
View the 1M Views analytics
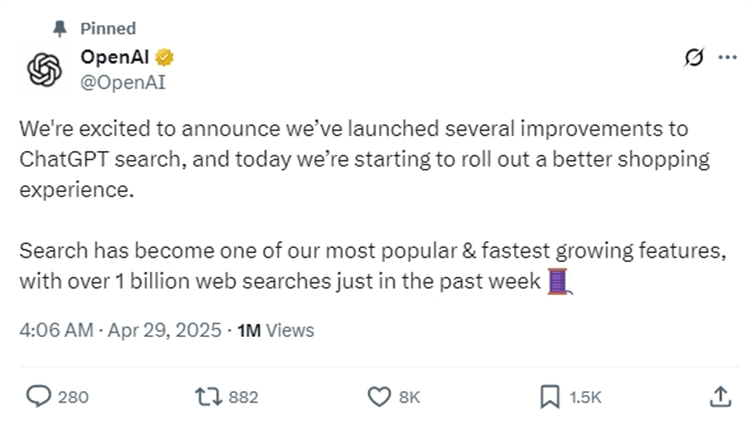pos(275,330)
